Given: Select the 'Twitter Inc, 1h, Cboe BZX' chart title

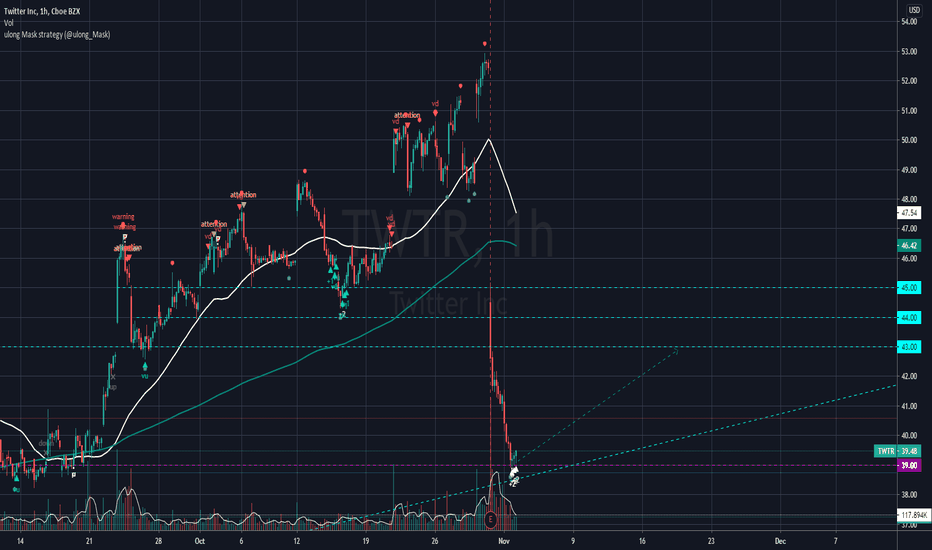Looking at the screenshot, I should [x=42, y=11].
